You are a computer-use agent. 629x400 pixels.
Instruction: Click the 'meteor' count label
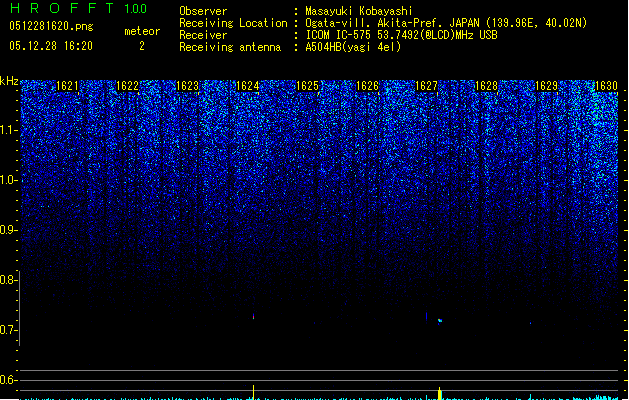point(142,31)
